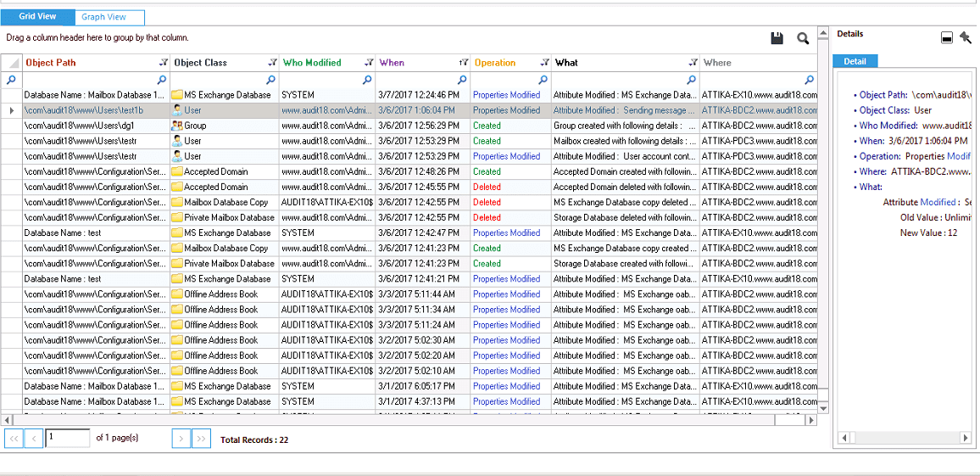Click Details panel scrollbar right arrow
The width and height of the screenshot is (980, 476).
pyautogui.click(x=966, y=438)
